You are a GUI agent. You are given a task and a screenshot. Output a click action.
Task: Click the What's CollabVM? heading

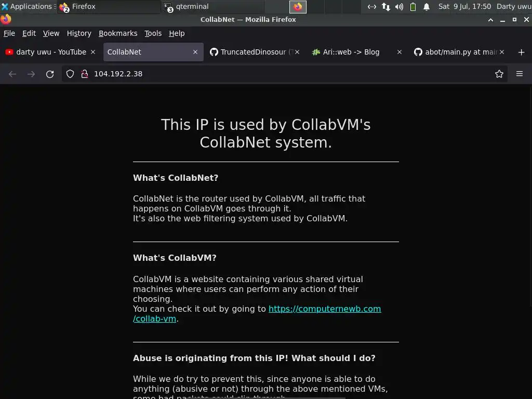coord(175,258)
